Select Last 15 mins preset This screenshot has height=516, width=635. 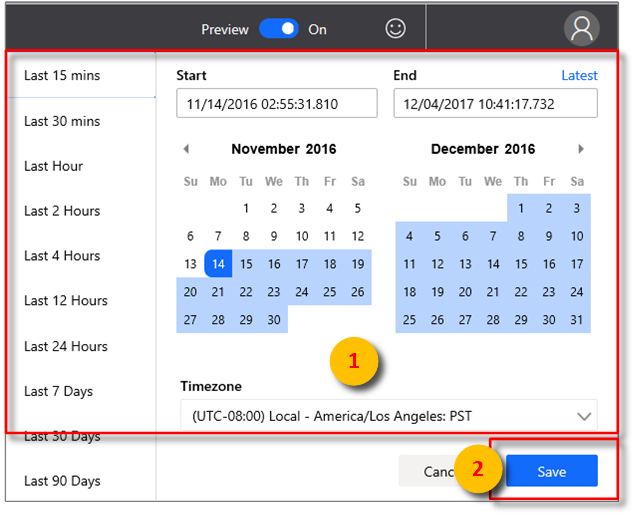pyautogui.click(x=62, y=76)
